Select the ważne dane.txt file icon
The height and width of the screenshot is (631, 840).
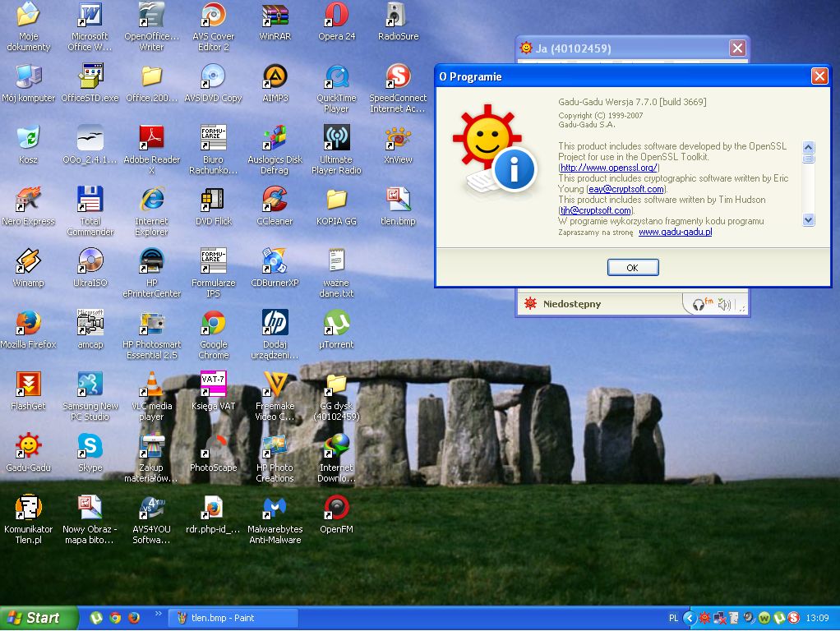336,273
